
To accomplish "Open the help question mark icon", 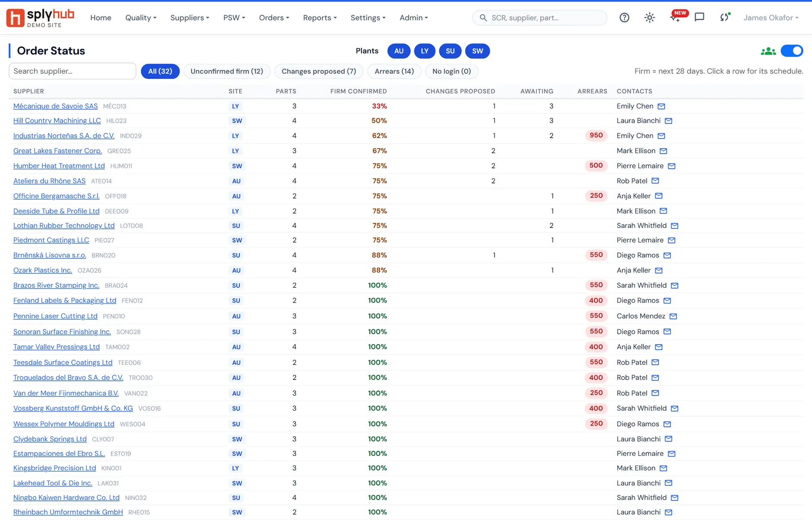I will pyautogui.click(x=624, y=18).
